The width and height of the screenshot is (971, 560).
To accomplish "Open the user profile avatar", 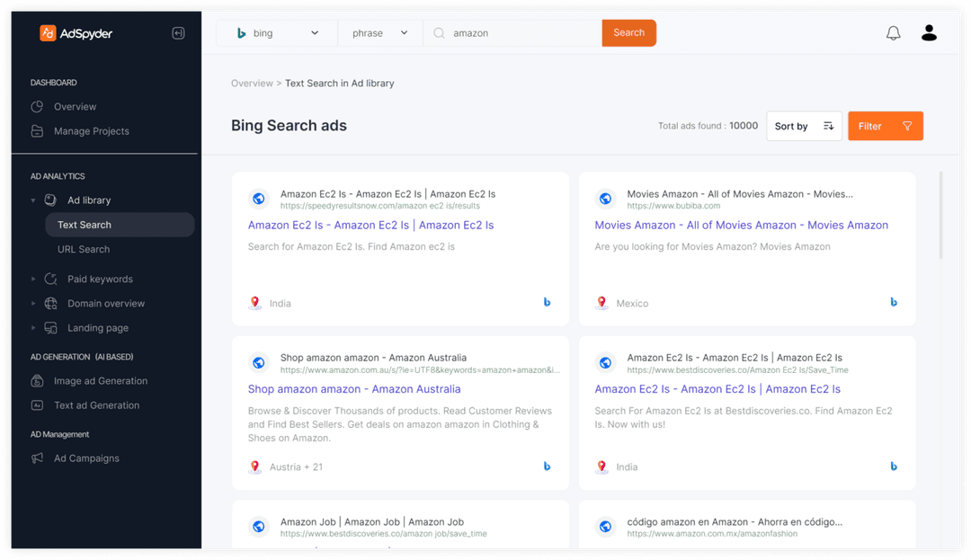I will click(929, 31).
